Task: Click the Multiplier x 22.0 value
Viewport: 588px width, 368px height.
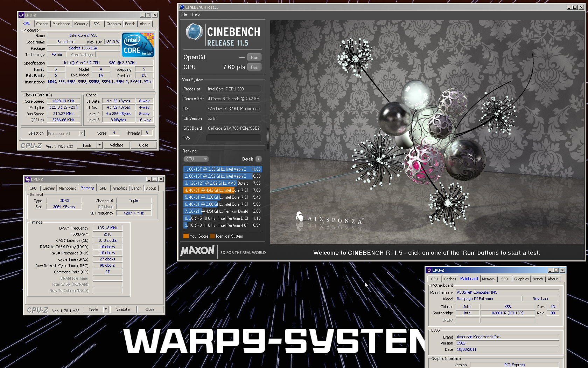Action: [x=63, y=107]
